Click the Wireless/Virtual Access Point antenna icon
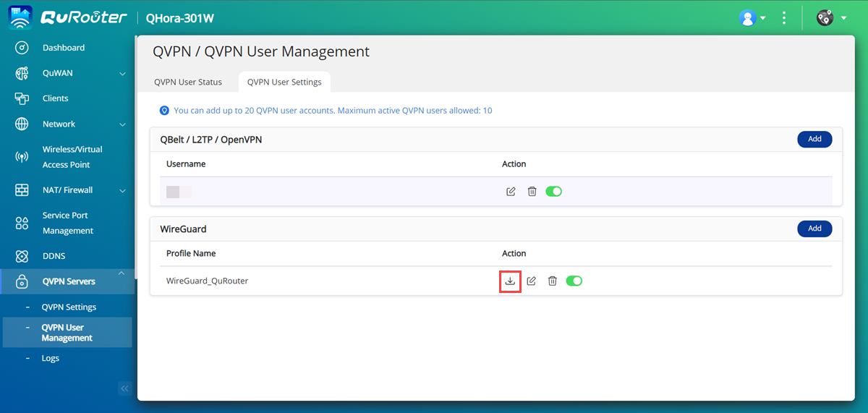The height and width of the screenshot is (413, 868). (x=22, y=157)
